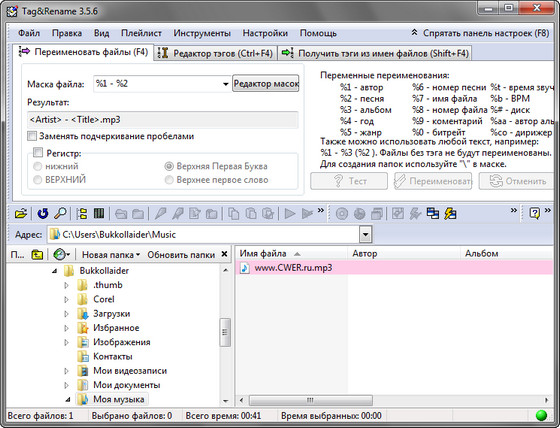Screen dimensions: 560x428
Task: Click the open folder toolbar icon
Action: click(21, 214)
